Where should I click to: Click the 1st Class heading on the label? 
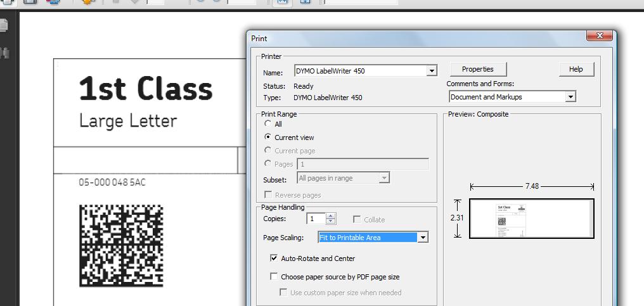[145, 89]
